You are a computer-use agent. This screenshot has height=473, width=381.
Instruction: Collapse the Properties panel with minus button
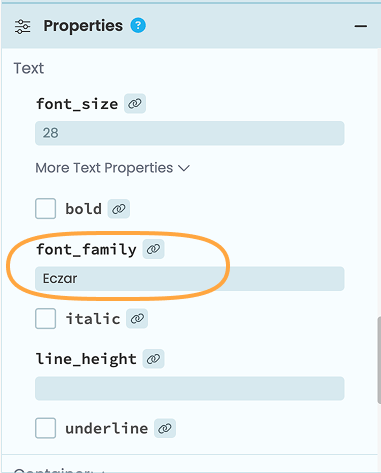361,26
